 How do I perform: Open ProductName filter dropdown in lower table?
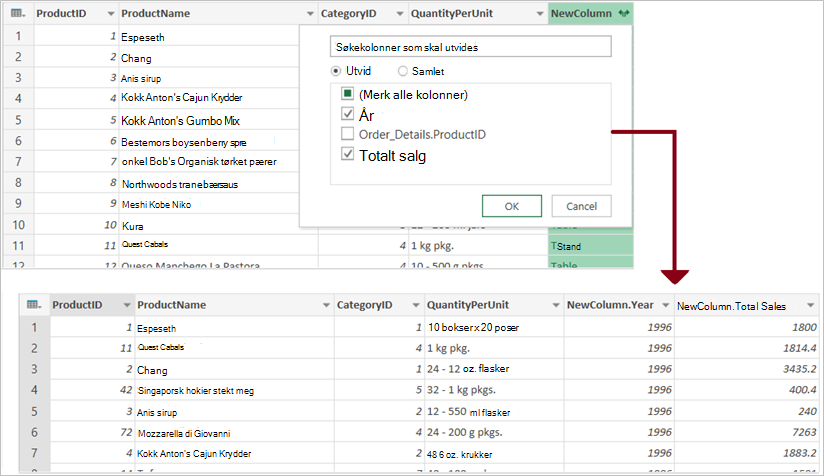point(326,305)
